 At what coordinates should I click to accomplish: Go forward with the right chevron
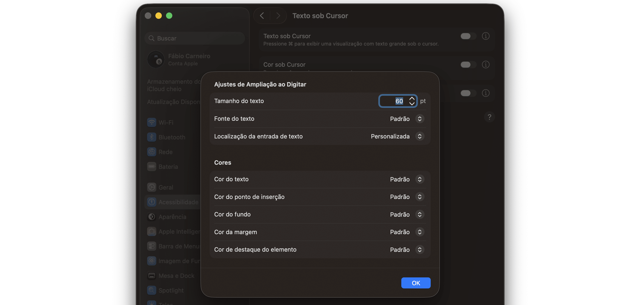pyautogui.click(x=278, y=16)
